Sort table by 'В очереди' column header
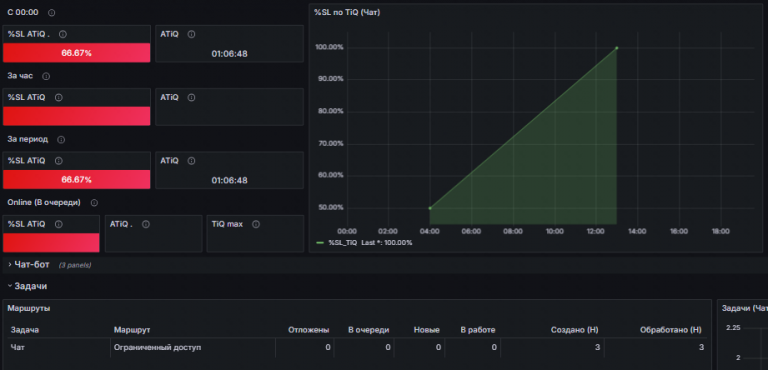The width and height of the screenshot is (768, 370). point(368,330)
